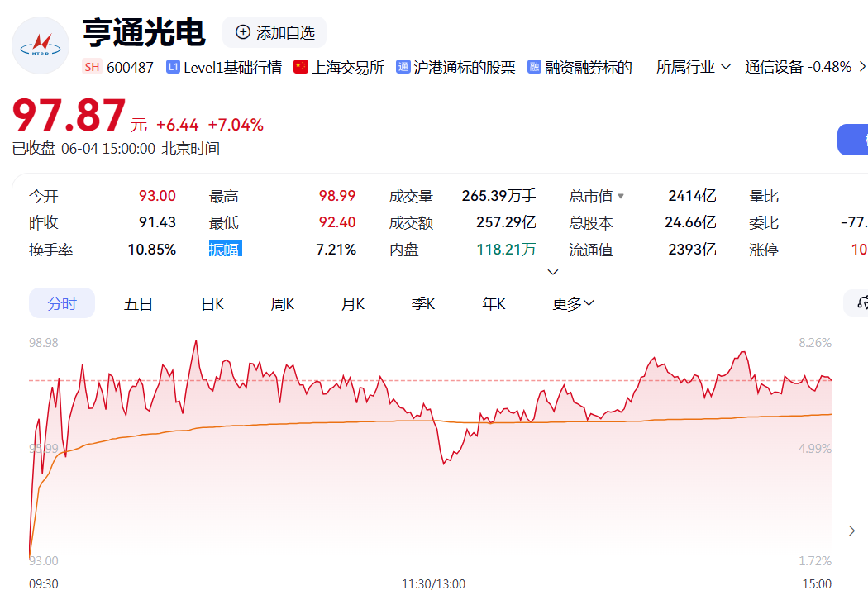The height and width of the screenshot is (600, 868).
Task: Click the 总市值 value 2414亿
Action: point(692,196)
